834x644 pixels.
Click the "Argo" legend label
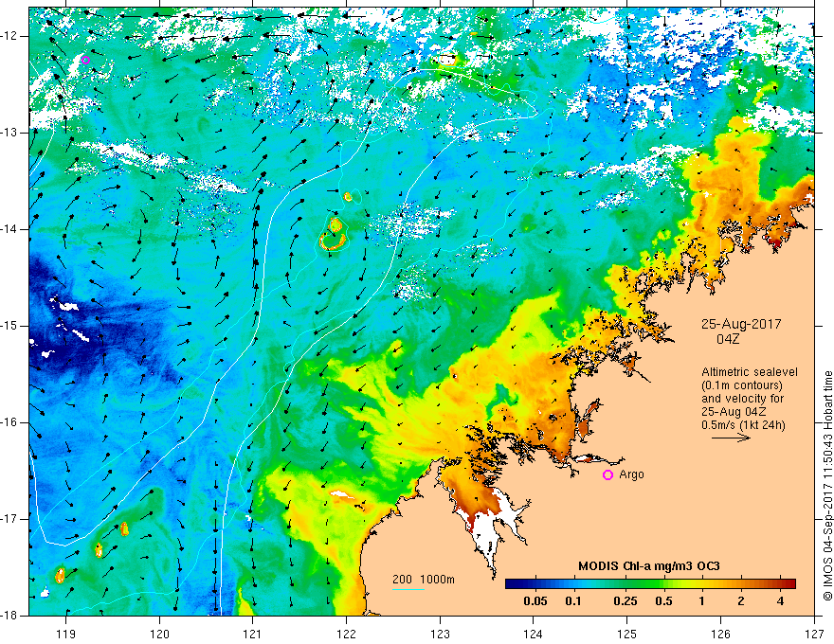tap(631, 474)
